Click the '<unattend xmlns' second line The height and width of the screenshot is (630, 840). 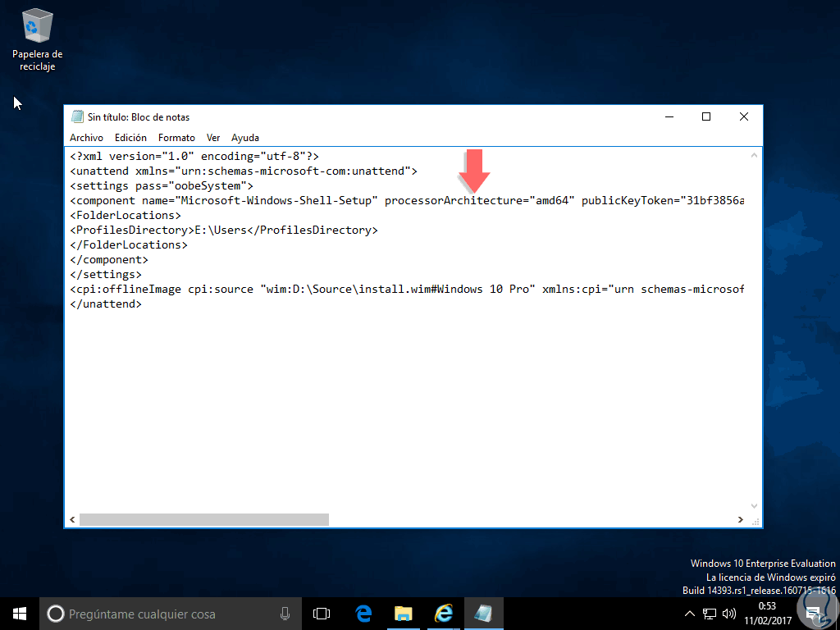[x=243, y=171]
